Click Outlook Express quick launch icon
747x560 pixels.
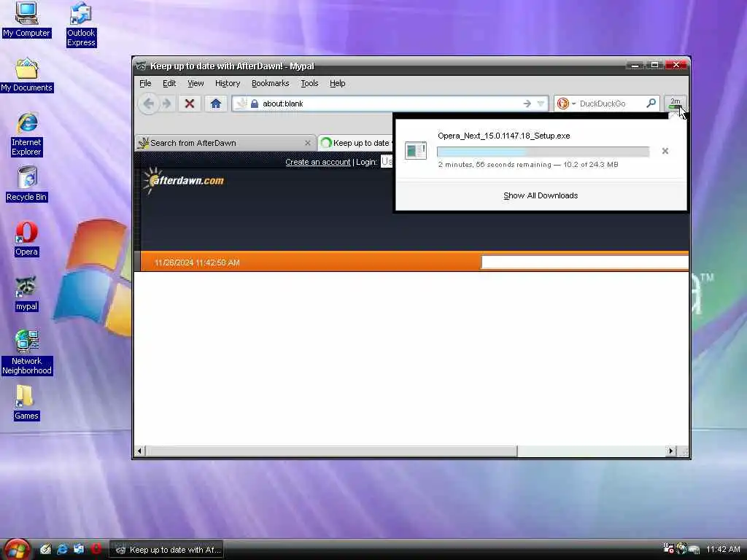[x=79, y=549]
